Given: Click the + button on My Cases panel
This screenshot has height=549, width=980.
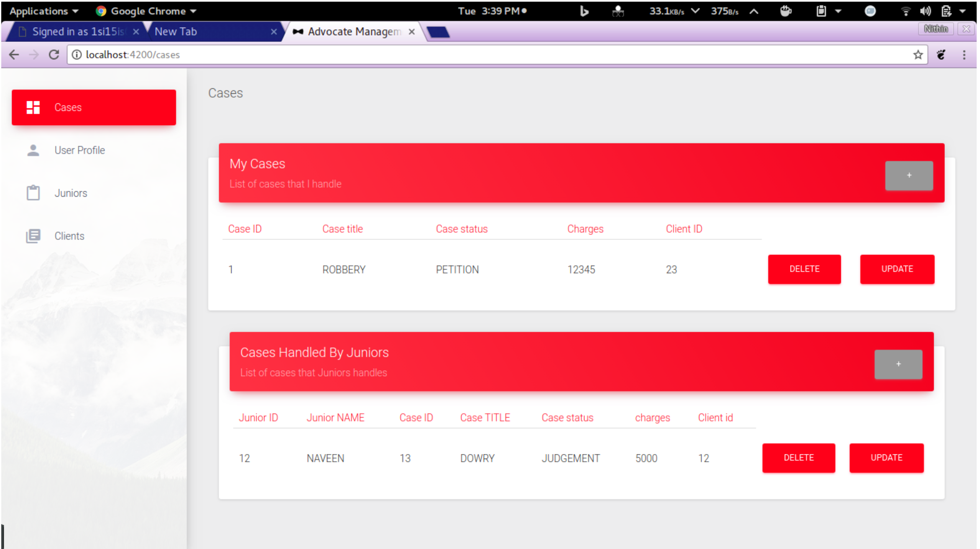Looking at the screenshot, I should pos(909,176).
